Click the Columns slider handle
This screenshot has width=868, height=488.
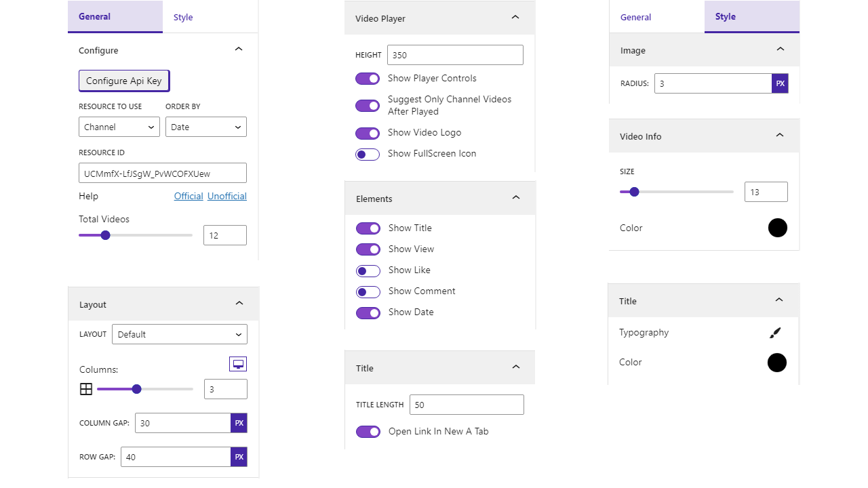[136, 389]
